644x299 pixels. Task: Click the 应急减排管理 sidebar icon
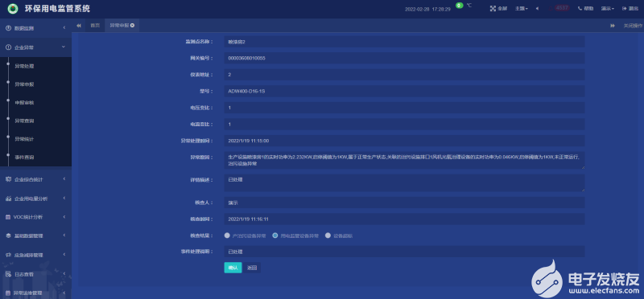[8, 255]
